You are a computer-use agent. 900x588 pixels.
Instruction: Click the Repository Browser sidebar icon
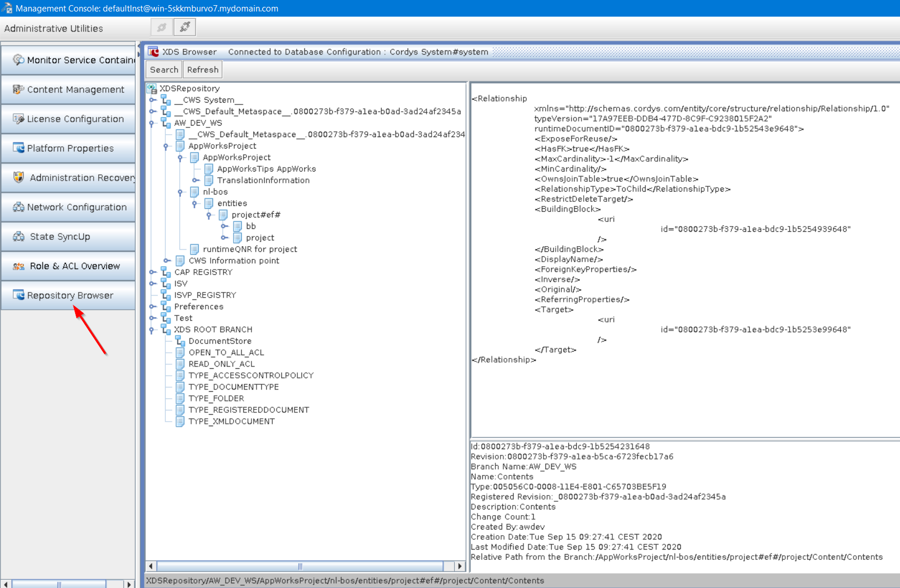pos(18,295)
